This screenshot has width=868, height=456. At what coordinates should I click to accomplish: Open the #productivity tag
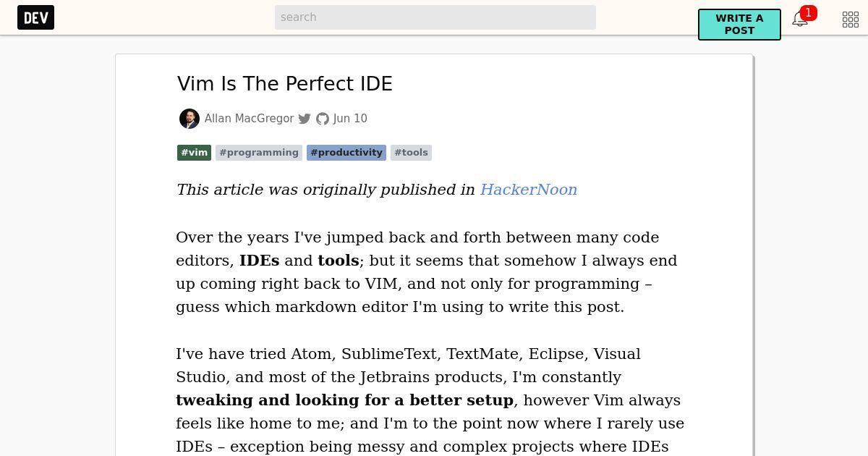346,153
